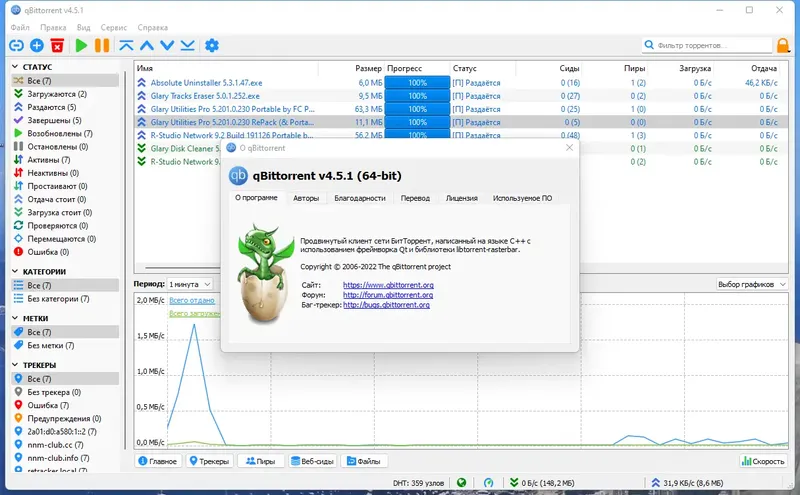Click the move up queue arrow
This screenshot has height=495, width=800.
click(x=147, y=45)
